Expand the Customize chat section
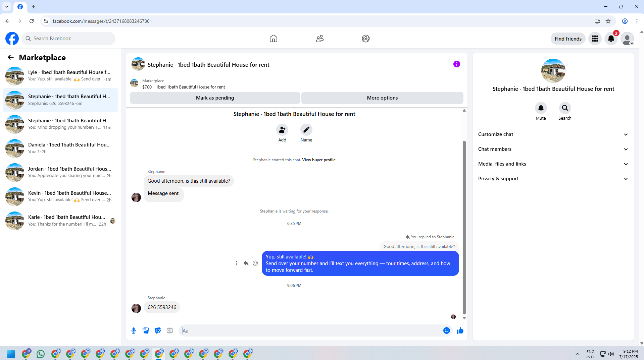The height and width of the screenshot is (360, 644). (x=553, y=134)
